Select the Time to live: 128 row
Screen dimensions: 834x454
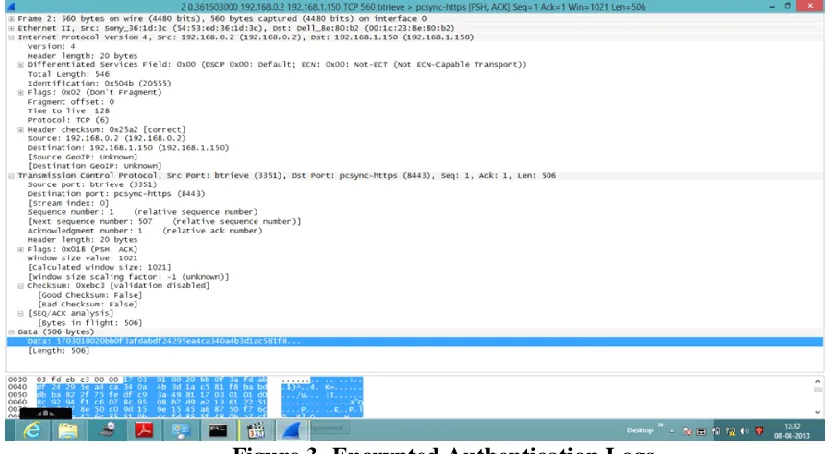point(69,111)
